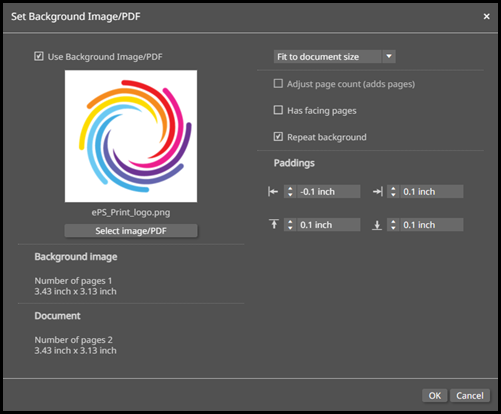Viewport: 501px width, 414px height.
Task: Click the top padding spinner arrows
Action: (x=290, y=225)
